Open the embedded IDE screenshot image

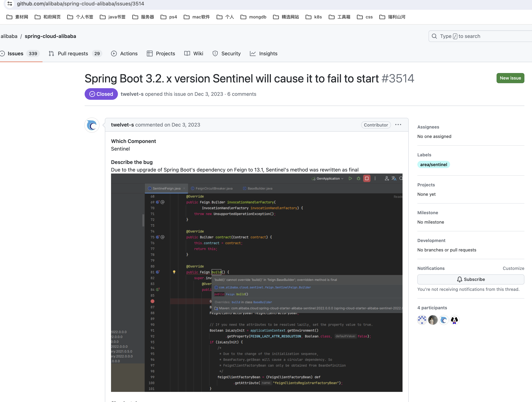257,283
